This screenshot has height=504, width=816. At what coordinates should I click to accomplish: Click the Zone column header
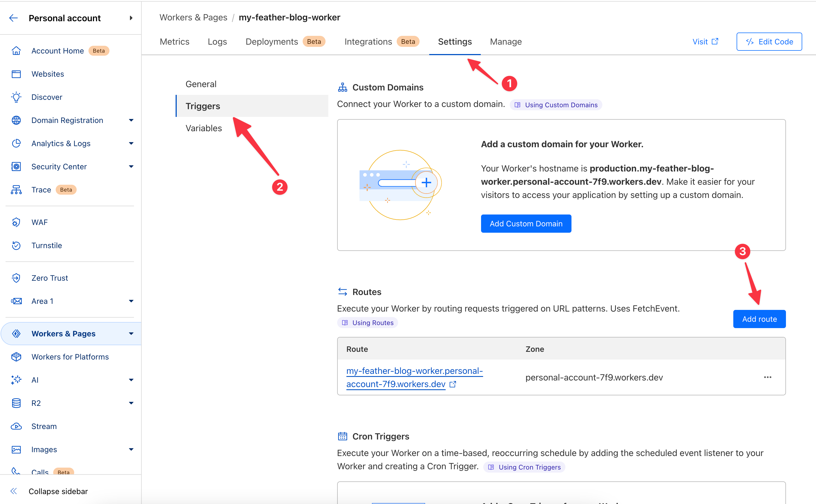pyautogui.click(x=535, y=349)
